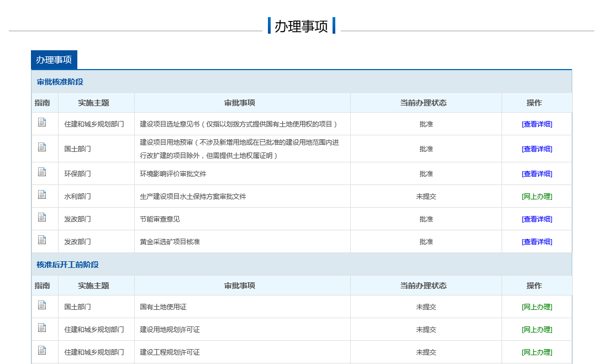Open 查看详细 for 节能审查意见
This screenshot has width=601, height=364.
coord(536,219)
